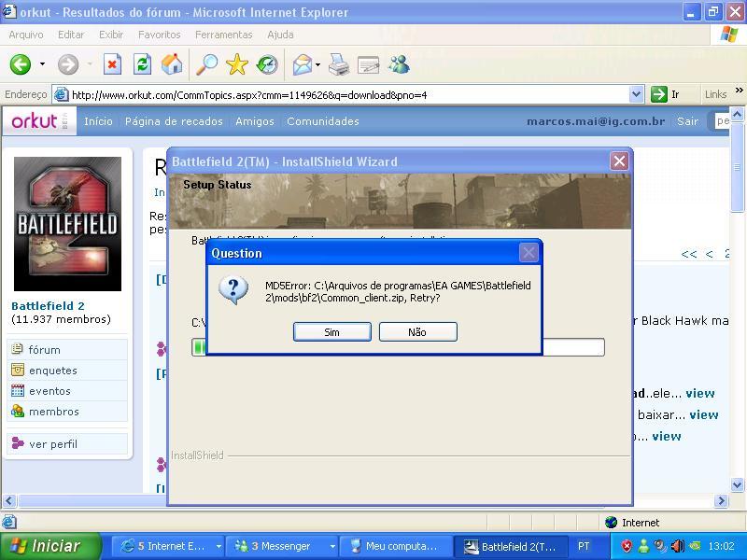Open the ver perfil sidebar link

53,444
